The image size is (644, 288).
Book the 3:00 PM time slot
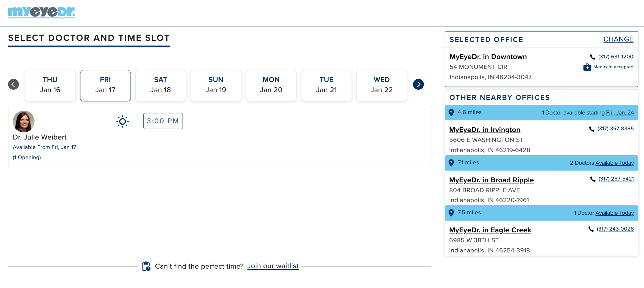pos(163,121)
